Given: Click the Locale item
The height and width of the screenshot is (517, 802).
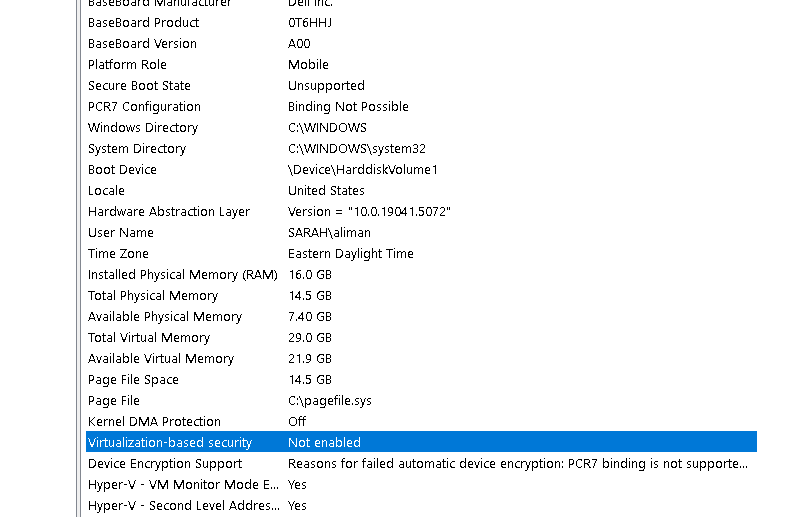Looking at the screenshot, I should tap(106, 190).
